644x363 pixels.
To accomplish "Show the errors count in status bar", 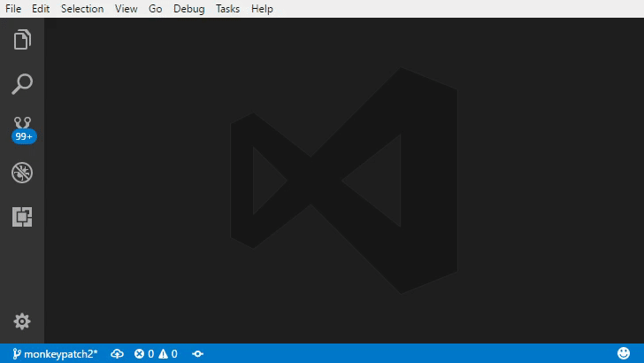I will pyautogui.click(x=144, y=354).
